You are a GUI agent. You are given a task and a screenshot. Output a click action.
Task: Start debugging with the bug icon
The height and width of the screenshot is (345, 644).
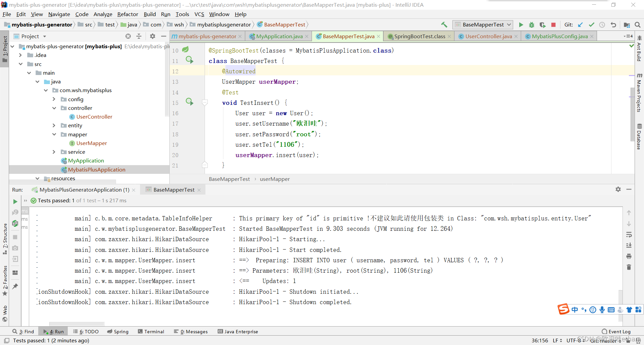532,24
